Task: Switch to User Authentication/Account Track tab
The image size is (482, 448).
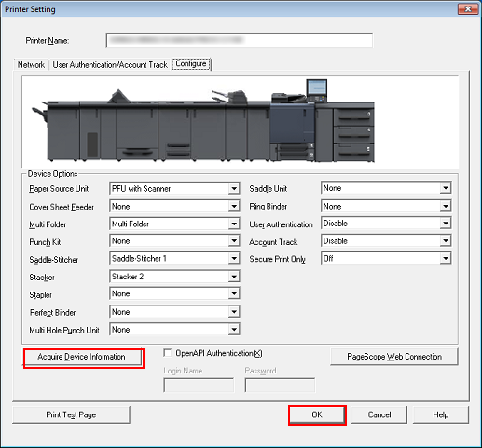Action: (110, 65)
